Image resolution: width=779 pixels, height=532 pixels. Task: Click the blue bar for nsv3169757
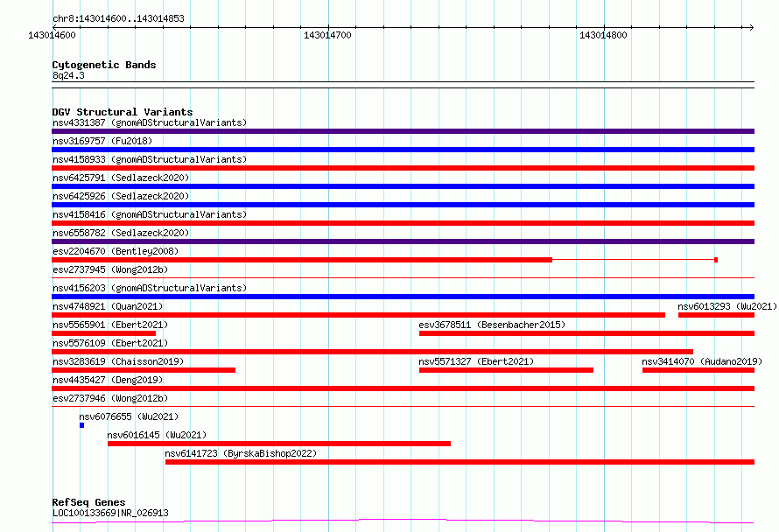403,150
